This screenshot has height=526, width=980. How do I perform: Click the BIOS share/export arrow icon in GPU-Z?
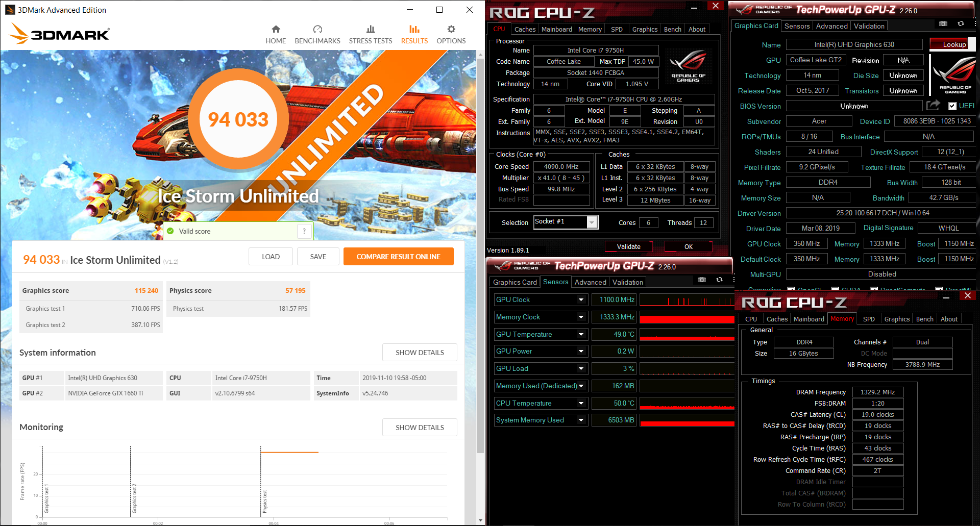click(x=933, y=105)
